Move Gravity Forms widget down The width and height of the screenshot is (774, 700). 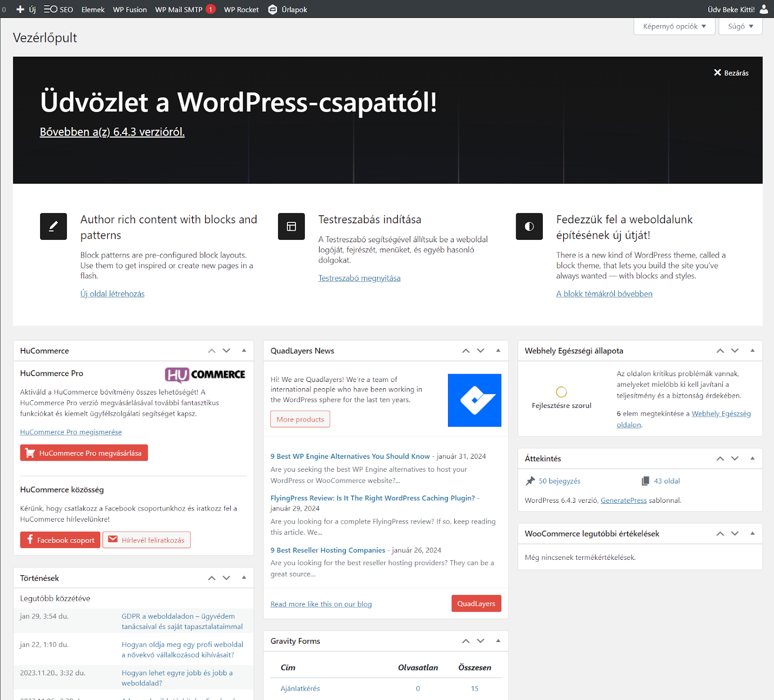tap(480, 641)
